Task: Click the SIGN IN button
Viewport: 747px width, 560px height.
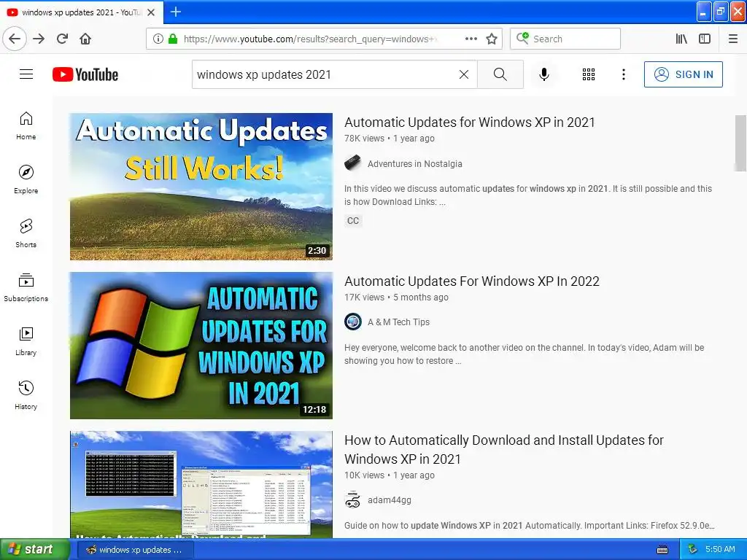Action: point(683,74)
